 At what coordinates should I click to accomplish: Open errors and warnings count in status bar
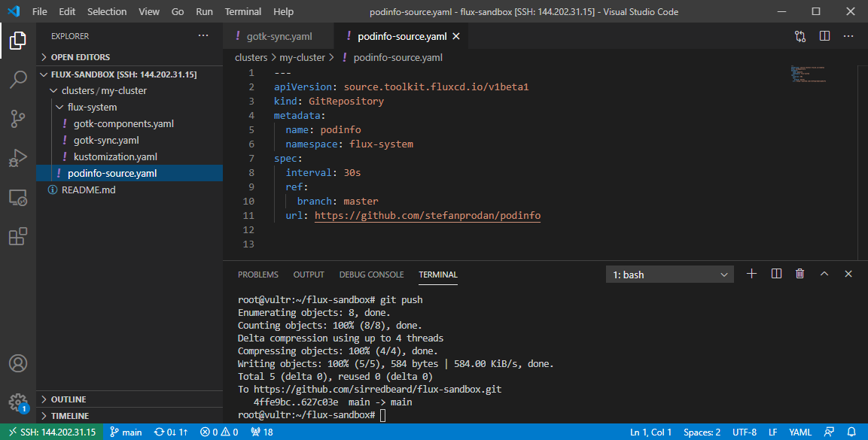(219, 432)
